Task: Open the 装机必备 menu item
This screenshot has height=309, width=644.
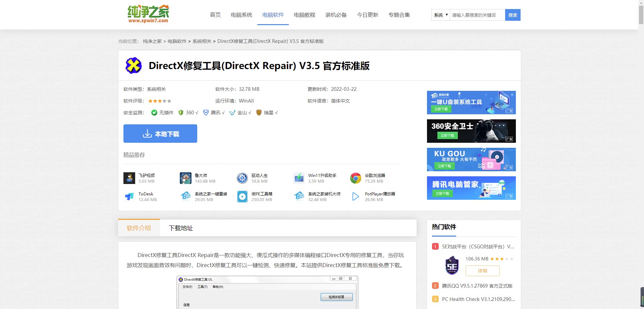Action: tap(336, 15)
